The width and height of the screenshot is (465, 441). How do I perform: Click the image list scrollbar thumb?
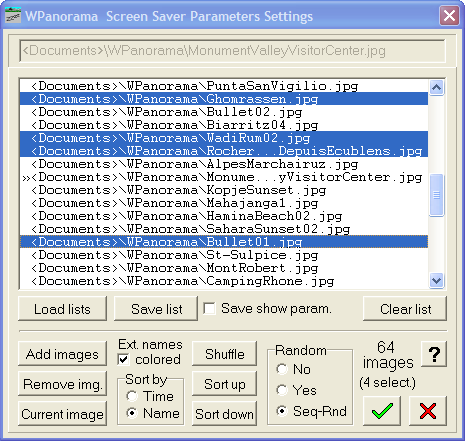pos(436,195)
